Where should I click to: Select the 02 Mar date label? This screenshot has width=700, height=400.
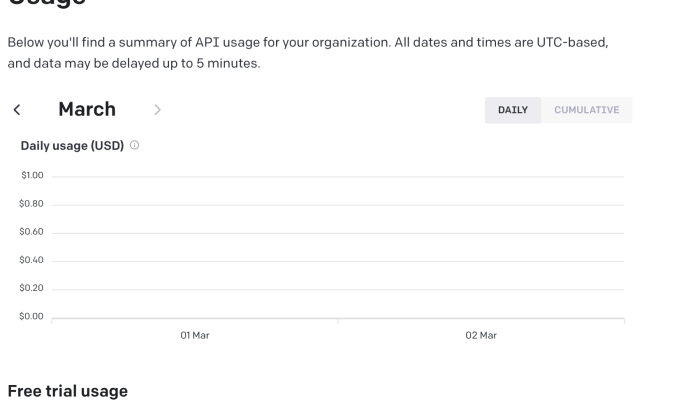[x=481, y=335]
